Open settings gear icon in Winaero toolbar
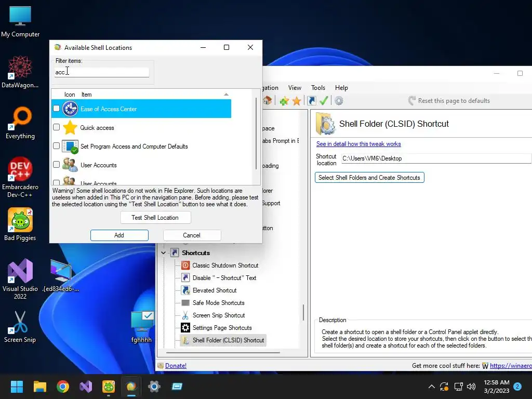The height and width of the screenshot is (399, 532). point(339,101)
